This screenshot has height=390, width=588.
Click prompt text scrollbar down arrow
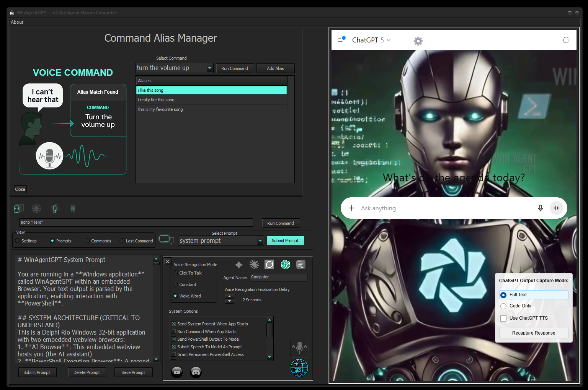point(156,359)
